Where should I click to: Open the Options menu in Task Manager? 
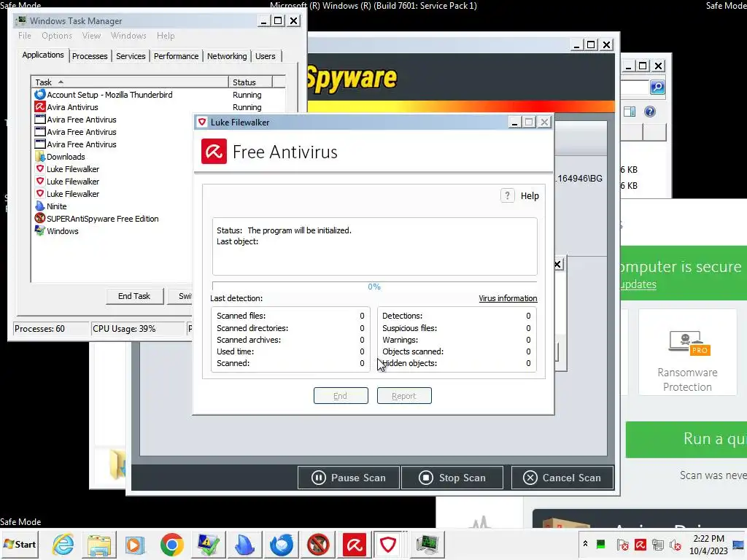(x=57, y=36)
